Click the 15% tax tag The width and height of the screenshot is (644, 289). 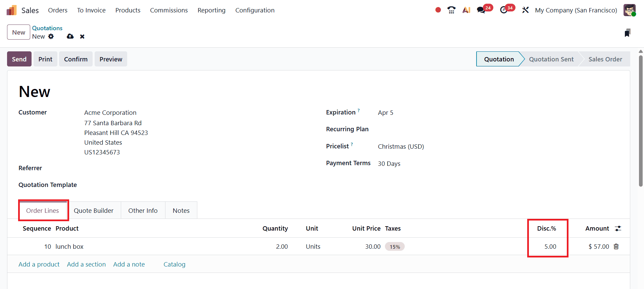click(395, 247)
